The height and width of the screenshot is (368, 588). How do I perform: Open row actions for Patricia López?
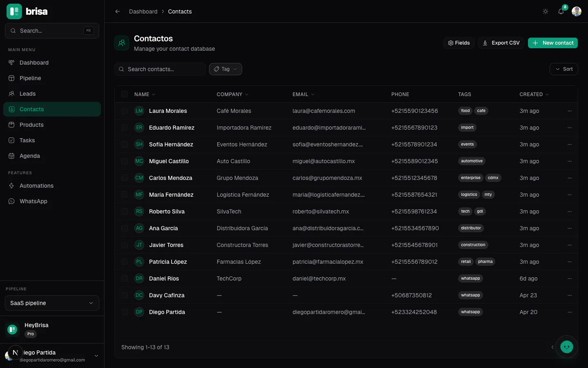[570, 262]
